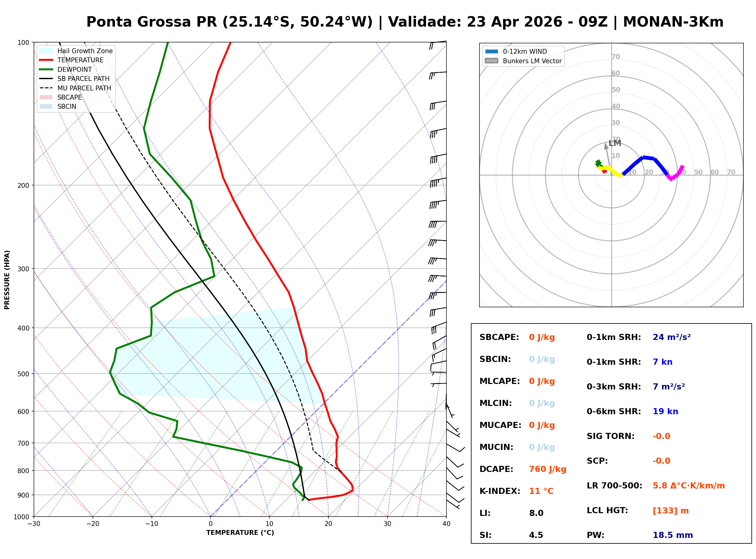Click the Hail Growth Zone legend swatch
756x559 pixels.
(46, 51)
